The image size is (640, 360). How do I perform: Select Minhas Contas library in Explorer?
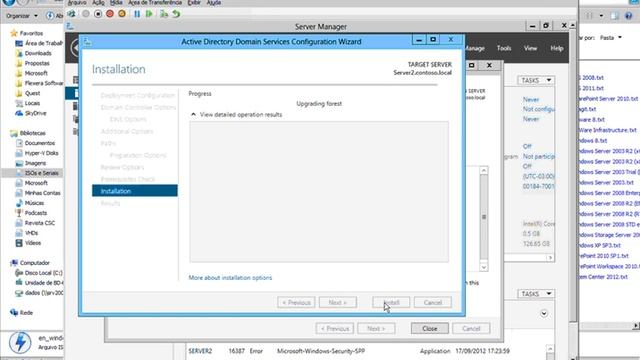click(38, 193)
